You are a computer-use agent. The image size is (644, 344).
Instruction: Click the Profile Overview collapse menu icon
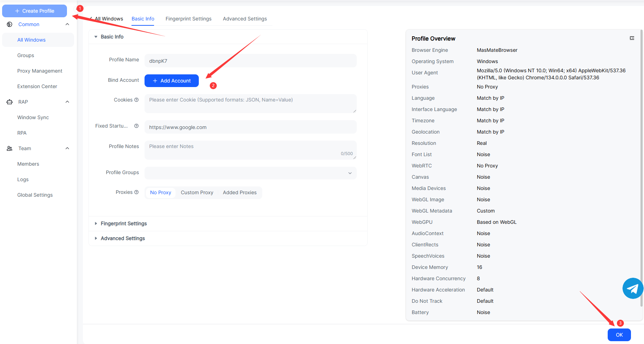pyautogui.click(x=632, y=38)
